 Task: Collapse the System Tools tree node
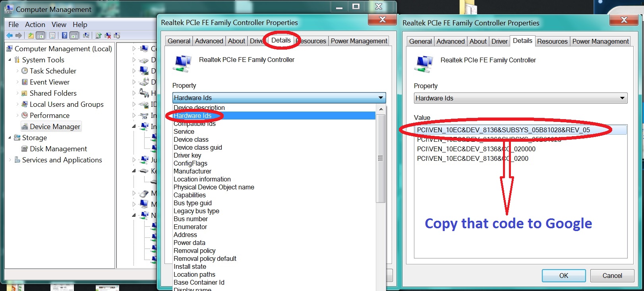(10, 60)
